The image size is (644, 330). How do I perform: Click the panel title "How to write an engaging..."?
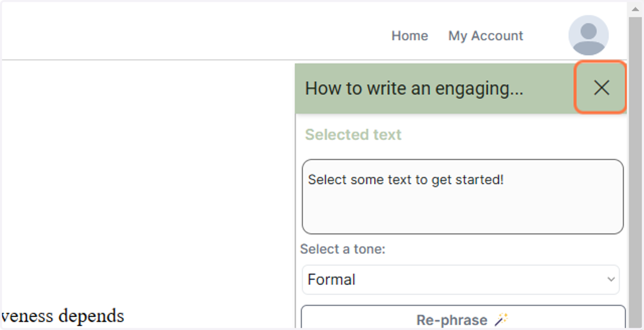(x=414, y=89)
